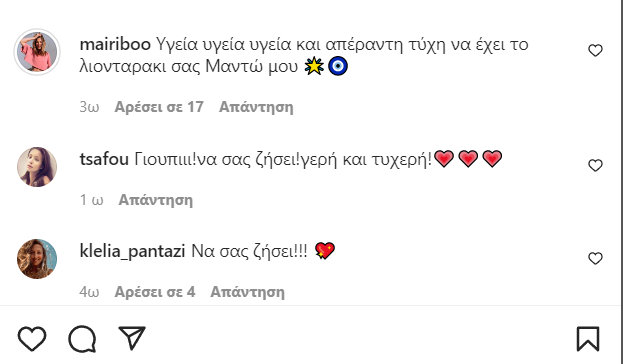Open klelia_pantazi's profile picture
Screen dimensions: 623x364
point(37,259)
